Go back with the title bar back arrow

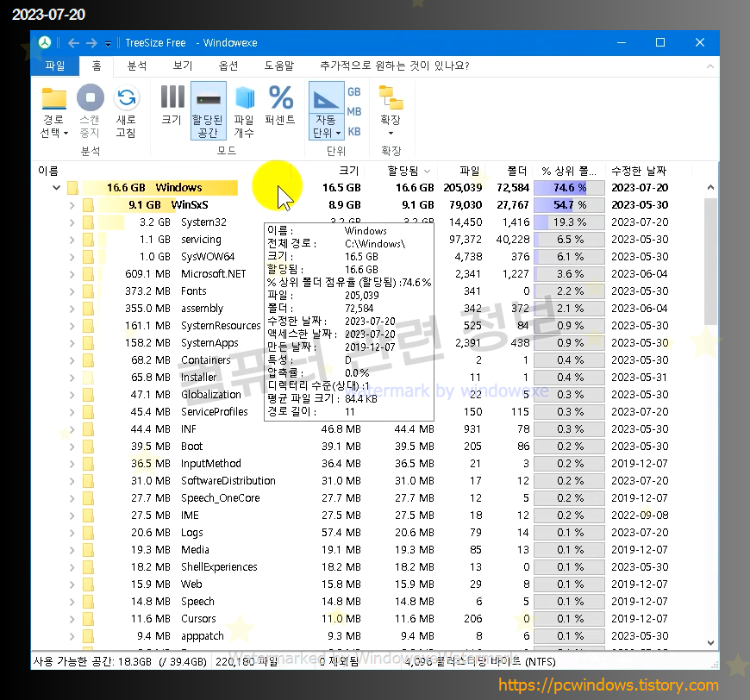click(x=73, y=43)
